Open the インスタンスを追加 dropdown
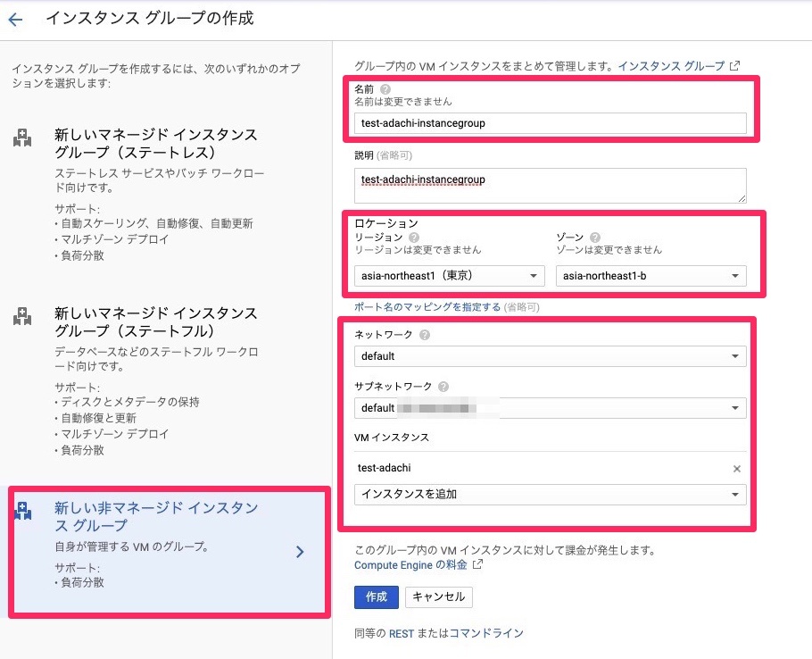The height and width of the screenshot is (659, 812). (x=550, y=494)
